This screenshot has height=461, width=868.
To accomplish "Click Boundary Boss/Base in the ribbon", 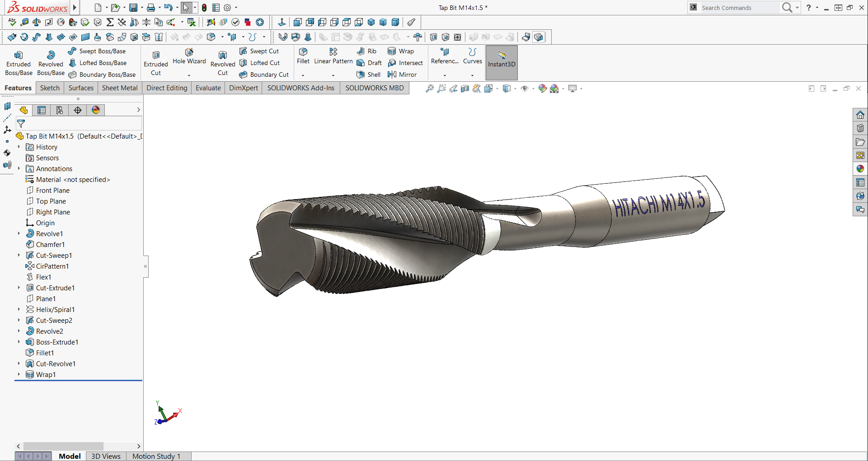I will point(102,75).
